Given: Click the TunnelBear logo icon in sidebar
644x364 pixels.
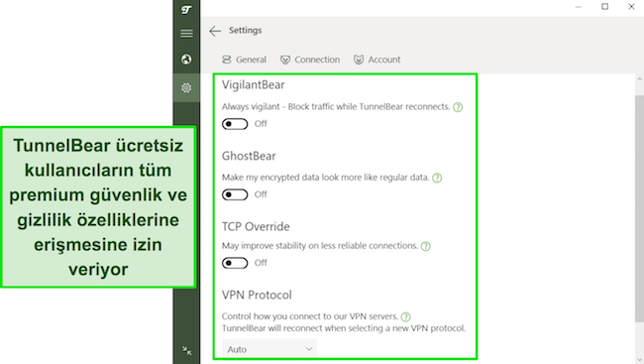Looking at the screenshot, I should point(186,9).
